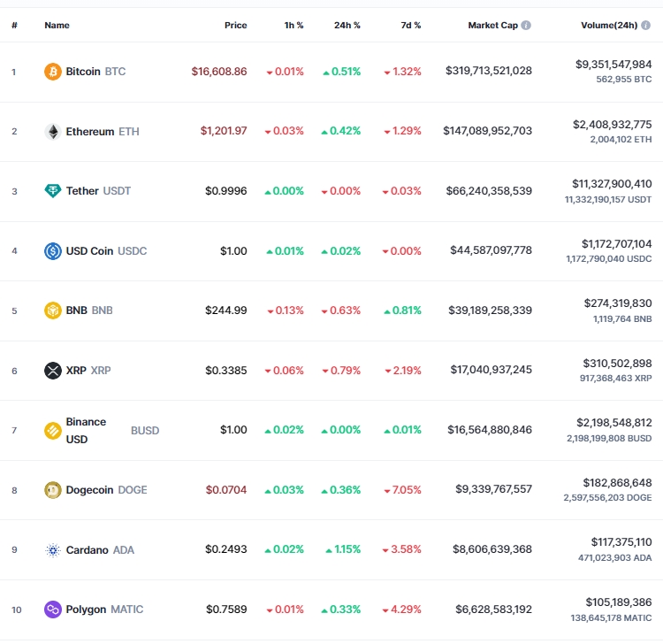Open the Volume(24h) info tooltip icon
The width and height of the screenshot is (663, 644).
pos(645,26)
